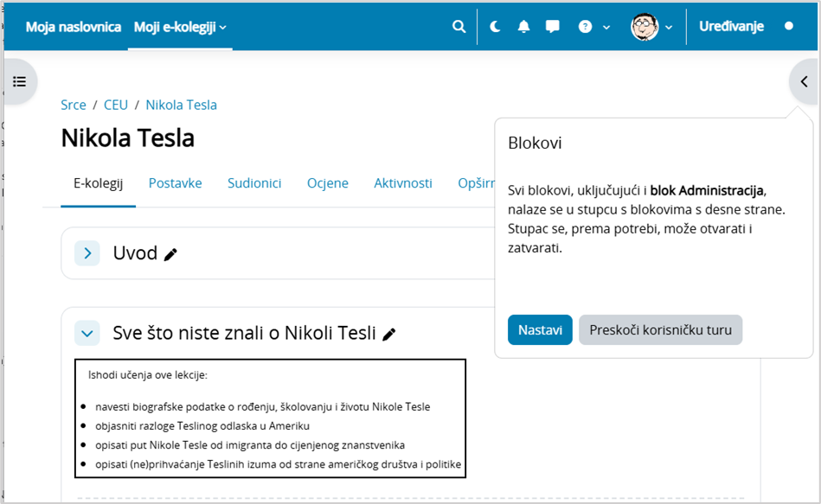Screen dimensions: 821x504
Task: Open the course index list icon
Action: 19,81
